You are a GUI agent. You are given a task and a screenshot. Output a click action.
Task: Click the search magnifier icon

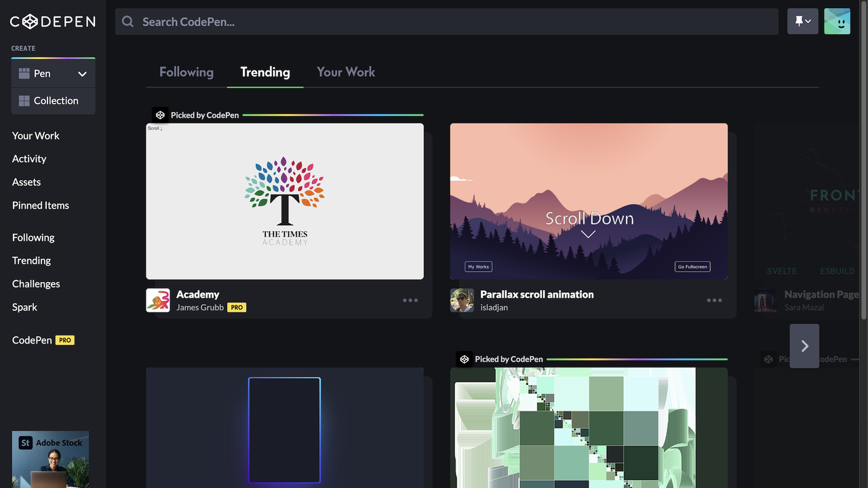(127, 22)
